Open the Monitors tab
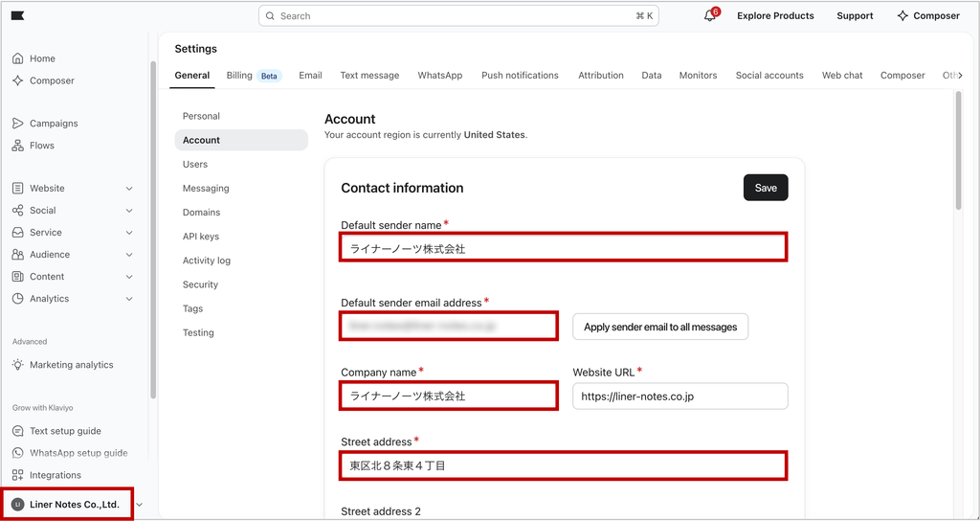980x521 pixels. pyautogui.click(x=698, y=76)
